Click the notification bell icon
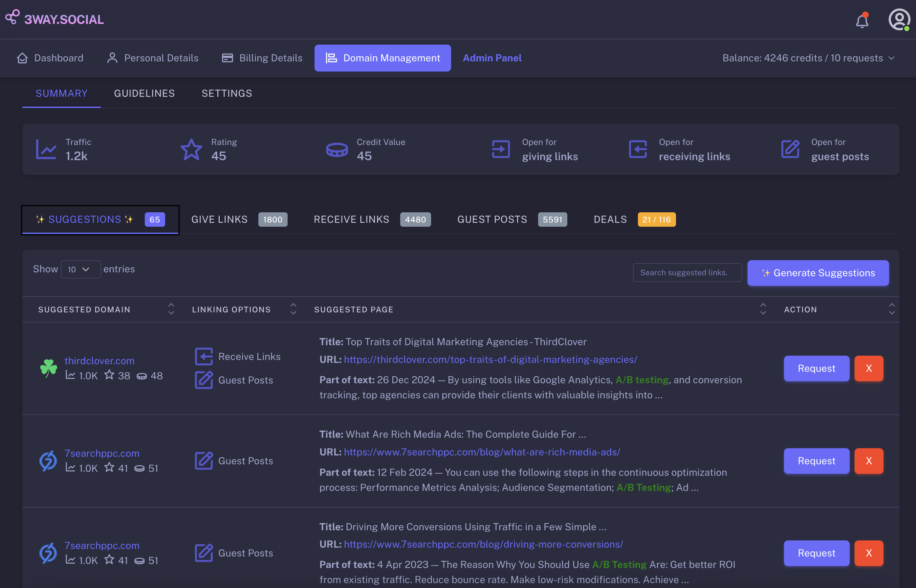 point(862,21)
